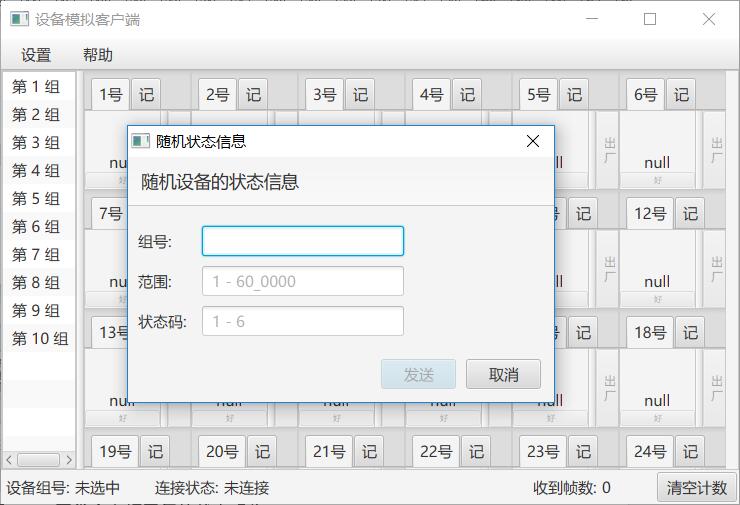Select 第 2 组 in the group list
The image size is (740, 505).
click(x=39, y=115)
